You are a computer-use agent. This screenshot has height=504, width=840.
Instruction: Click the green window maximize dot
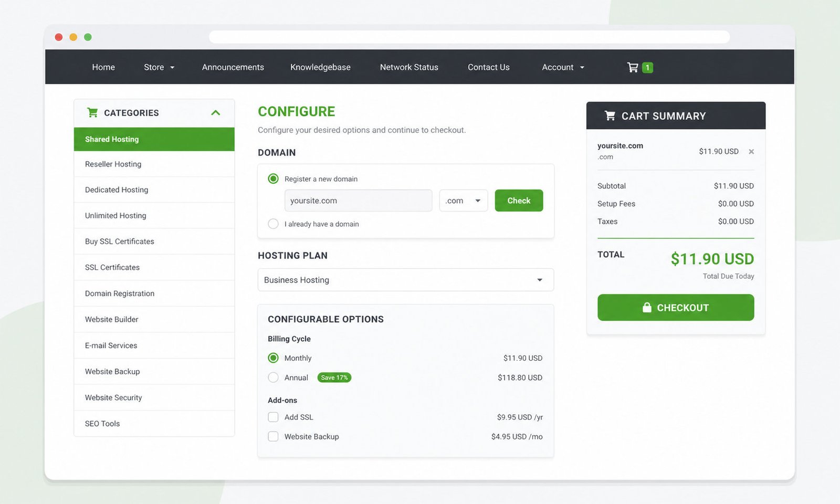pyautogui.click(x=88, y=37)
